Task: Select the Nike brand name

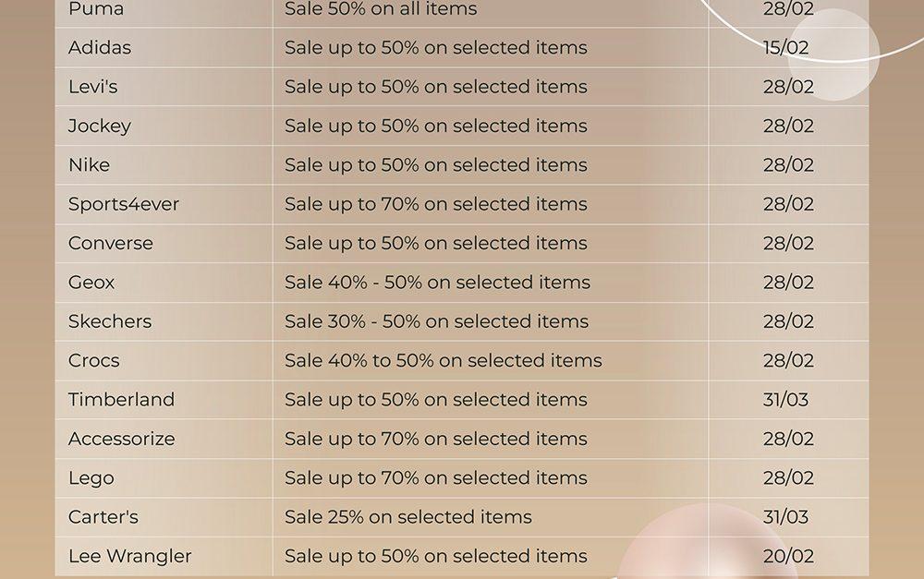Action: [89, 165]
